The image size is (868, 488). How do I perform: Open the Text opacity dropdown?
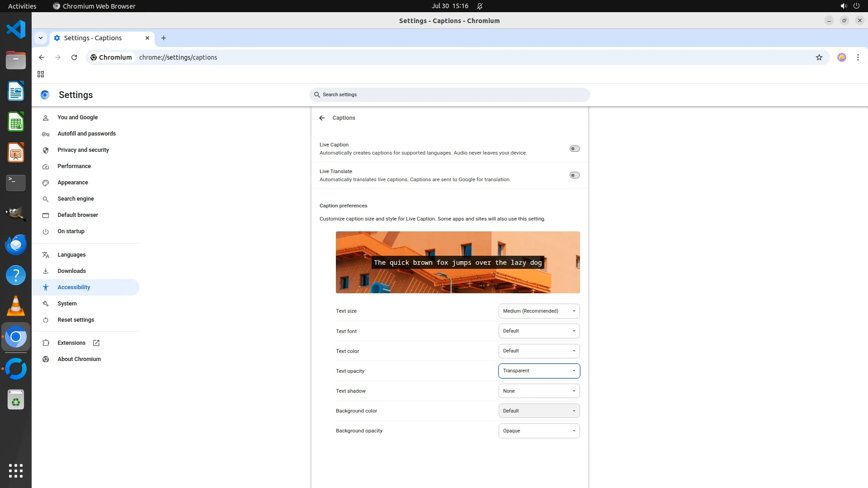pyautogui.click(x=539, y=371)
